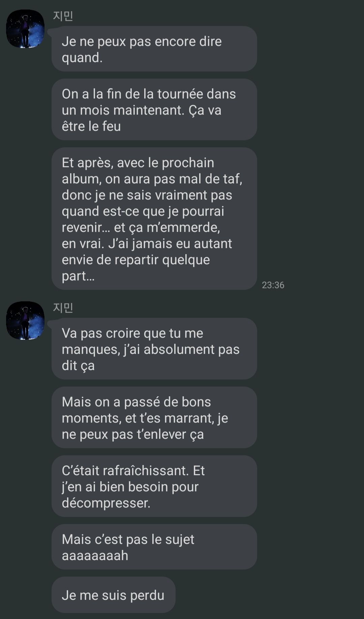The width and height of the screenshot is (364, 619).
Task: Tap "t'es marrant" in the message bubble
Action: (x=170, y=418)
